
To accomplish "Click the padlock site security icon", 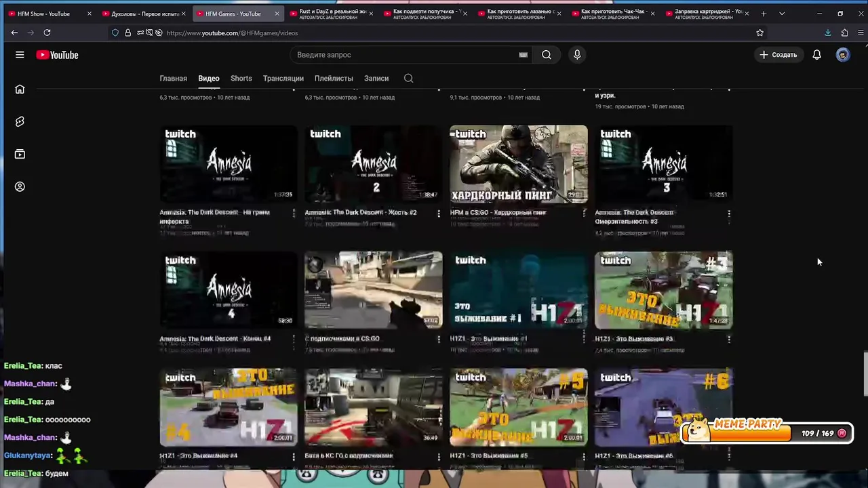I will [127, 33].
